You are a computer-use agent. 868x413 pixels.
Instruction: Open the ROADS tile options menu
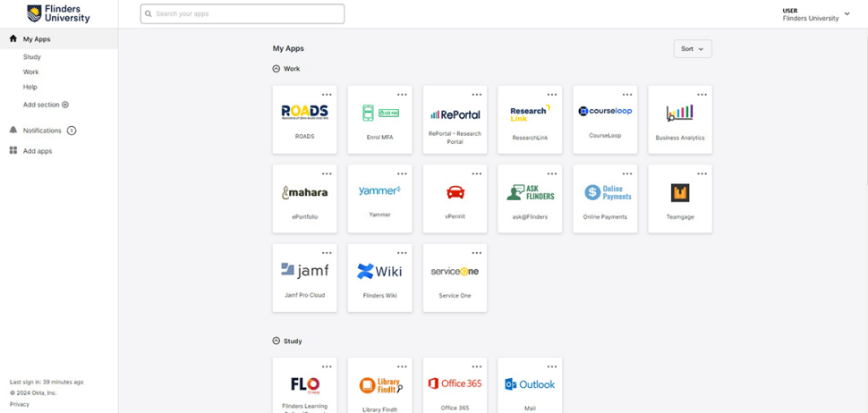pyautogui.click(x=328, y=95)
